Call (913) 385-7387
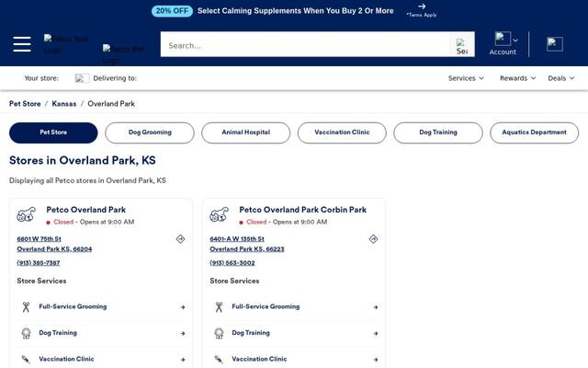Screen dimensions: 588x368 coord(39,263)
